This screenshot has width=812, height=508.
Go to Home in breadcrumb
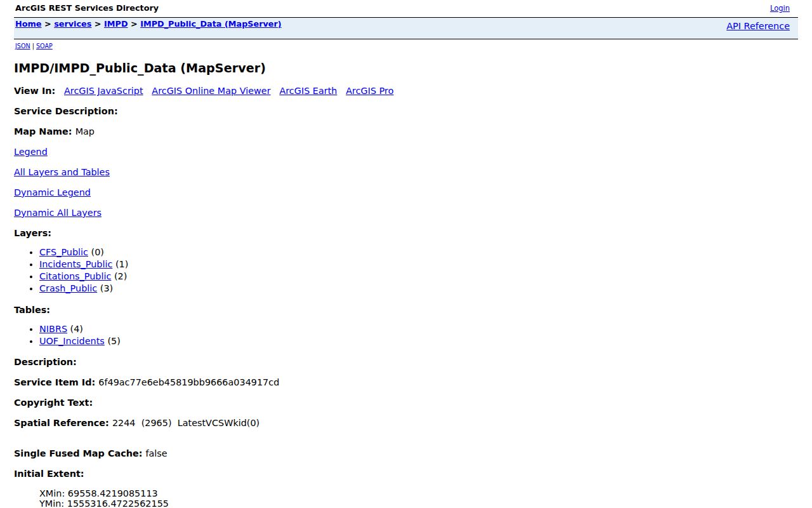(28, 24)
